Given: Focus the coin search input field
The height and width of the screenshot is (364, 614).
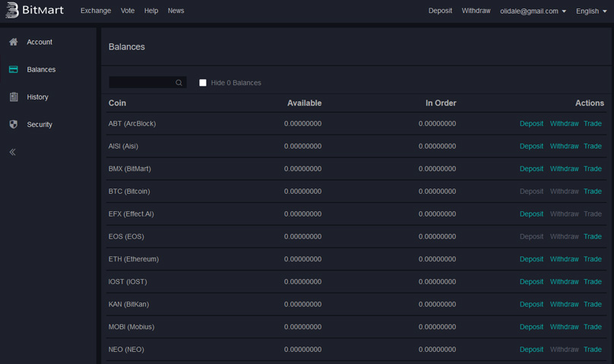Looking at the screenshot, I should click(x=147, y=82).
